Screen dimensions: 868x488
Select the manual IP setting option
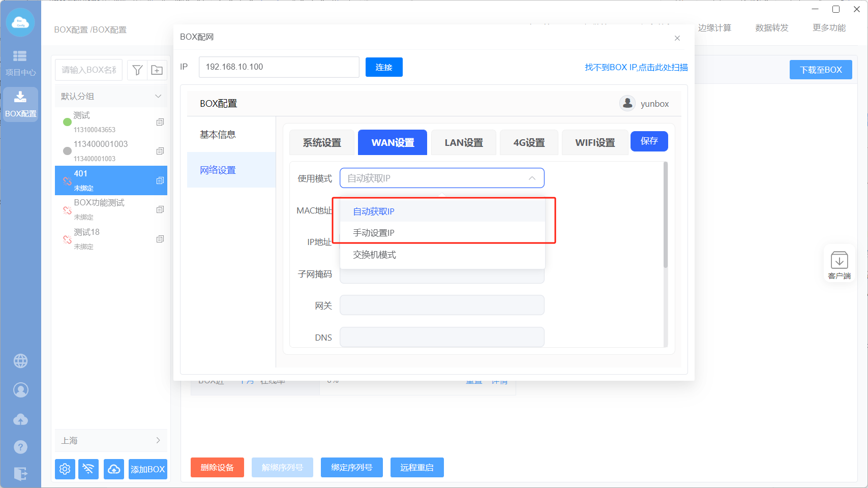coord(374,233)
